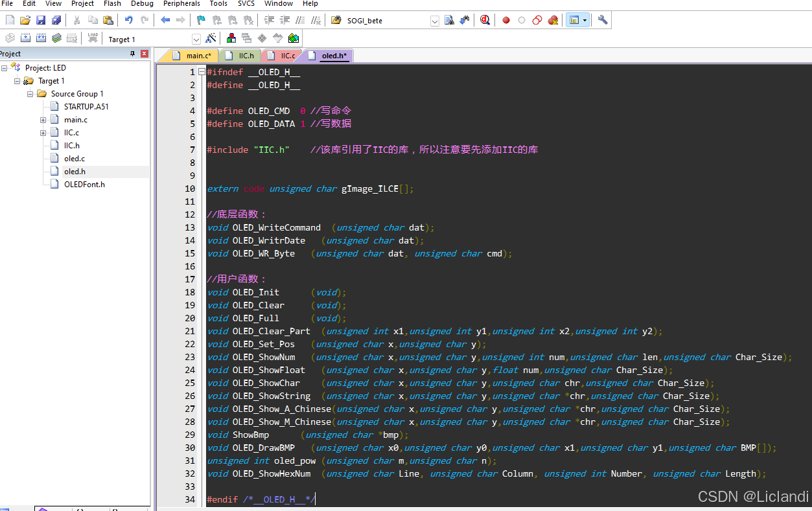Launch the Pack Installer icon
Screen dimensions: 812x511
click(x=294, y=38)
